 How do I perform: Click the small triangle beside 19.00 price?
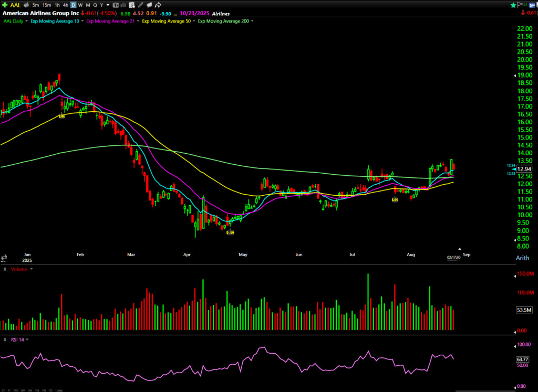[x=515, y=76]
